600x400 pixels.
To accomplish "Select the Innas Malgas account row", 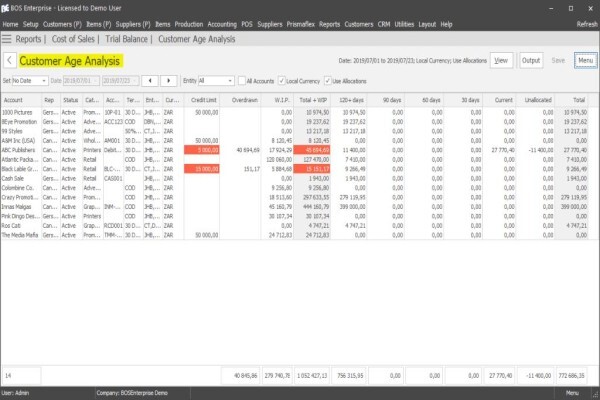I will 295,207.
